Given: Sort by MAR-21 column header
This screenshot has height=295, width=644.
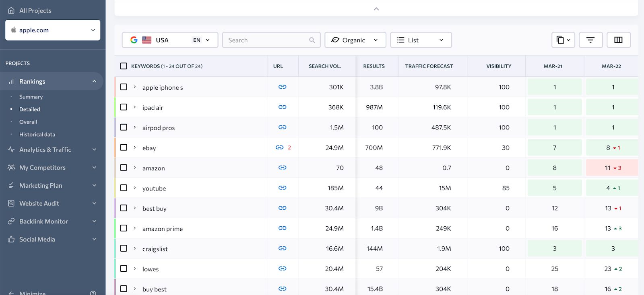Looking at the screenshot, I should click(553, 66).
